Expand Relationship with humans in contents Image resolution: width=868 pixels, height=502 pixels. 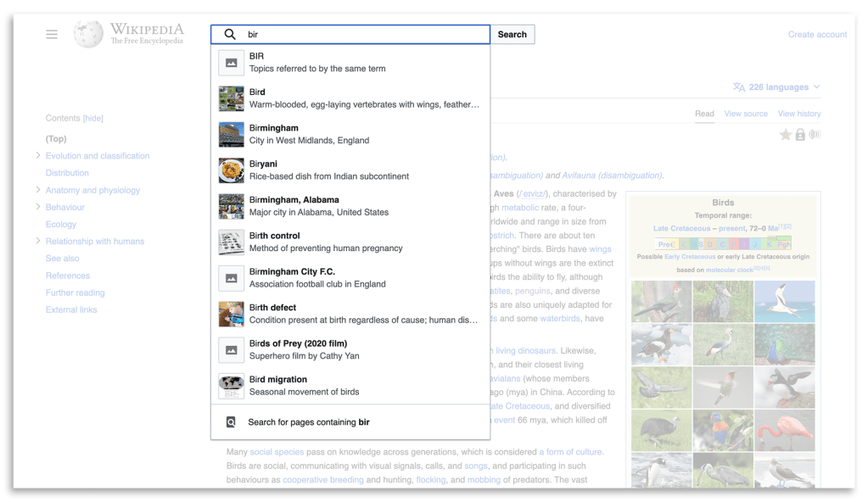[38, 242]
